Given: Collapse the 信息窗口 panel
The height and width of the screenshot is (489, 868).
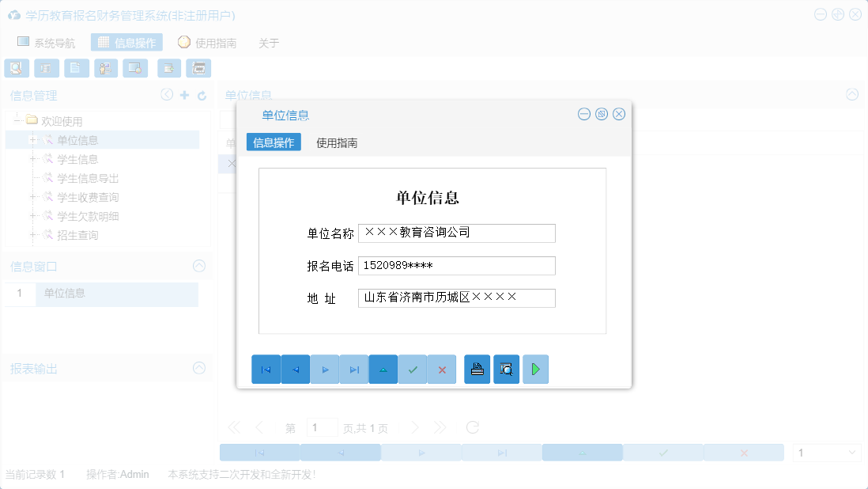Looking at the screenshot, I should tap(198, 266).
